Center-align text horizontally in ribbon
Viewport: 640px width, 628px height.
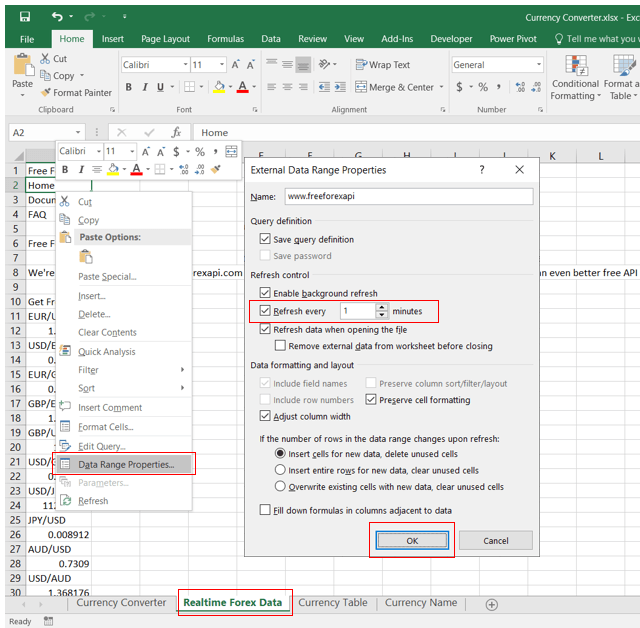coord(287,87)
